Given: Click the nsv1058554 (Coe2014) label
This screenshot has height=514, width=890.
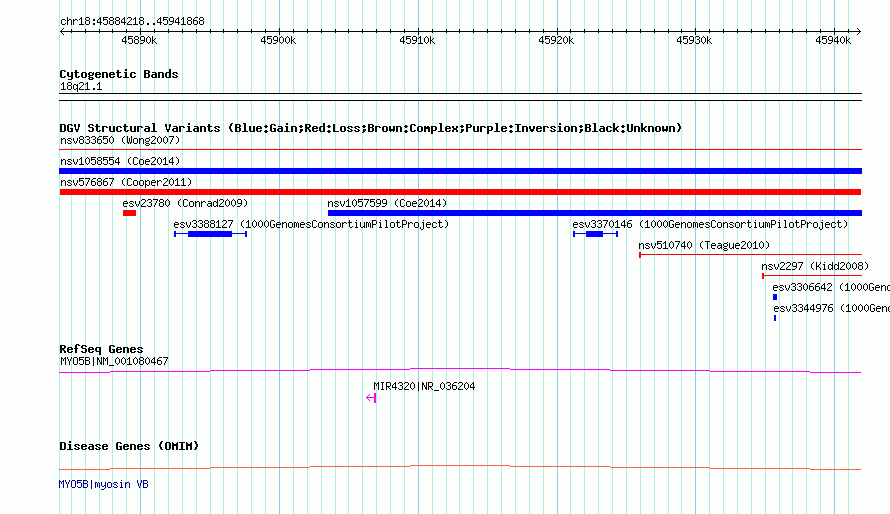Looking at the screenshot, I should (120, 161).
